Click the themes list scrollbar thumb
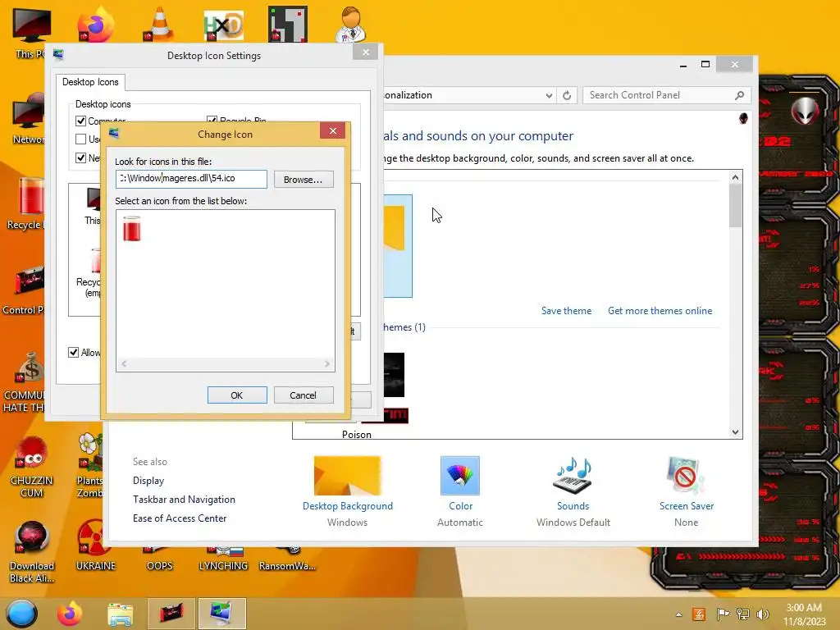The image size is (840, 630). [x=736, y=206]
